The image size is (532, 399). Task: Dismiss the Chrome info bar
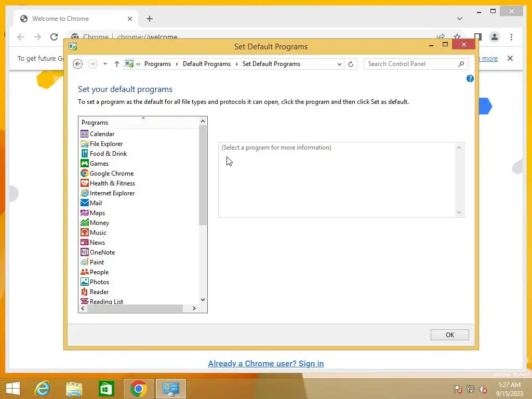[510, 58]
